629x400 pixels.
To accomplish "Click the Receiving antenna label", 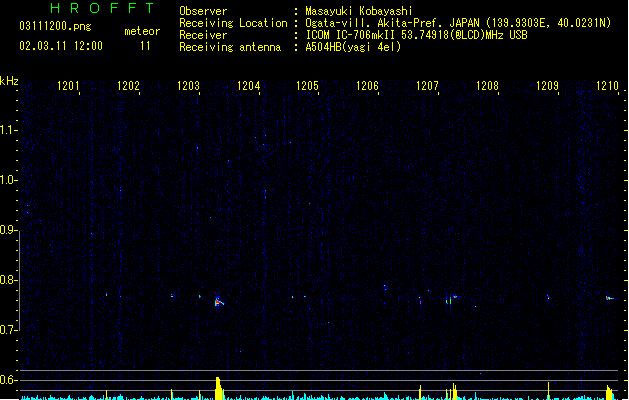I will (230, 47).
